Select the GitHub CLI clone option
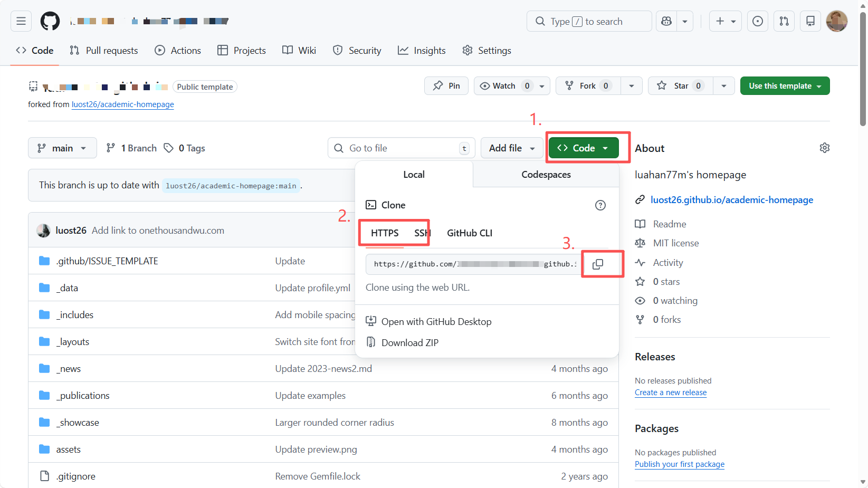Image resolution: width=868 pixels, height=488 pixels. coord(469,233)
